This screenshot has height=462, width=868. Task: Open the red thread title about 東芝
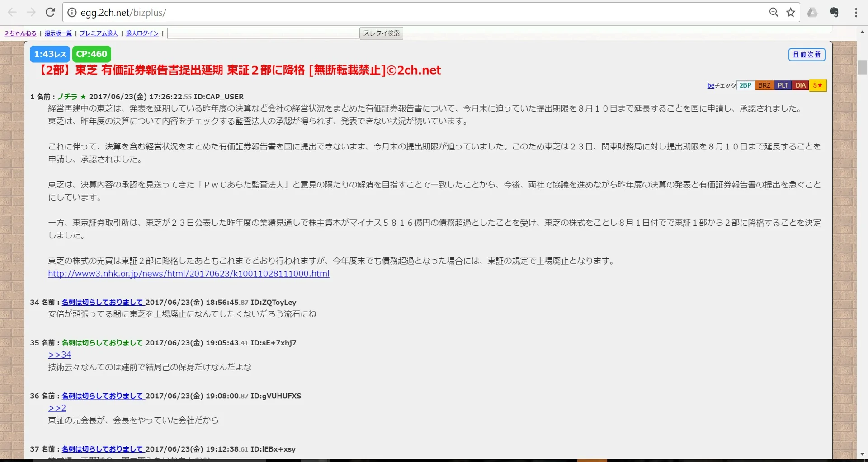tap(239, 70)
